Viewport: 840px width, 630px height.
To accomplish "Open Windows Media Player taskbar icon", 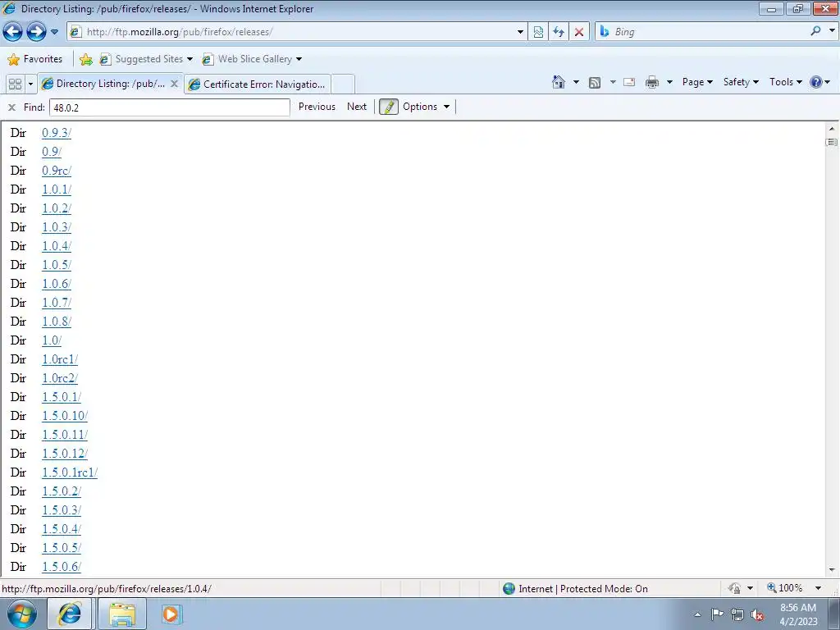I will click(x=171, y=614).
